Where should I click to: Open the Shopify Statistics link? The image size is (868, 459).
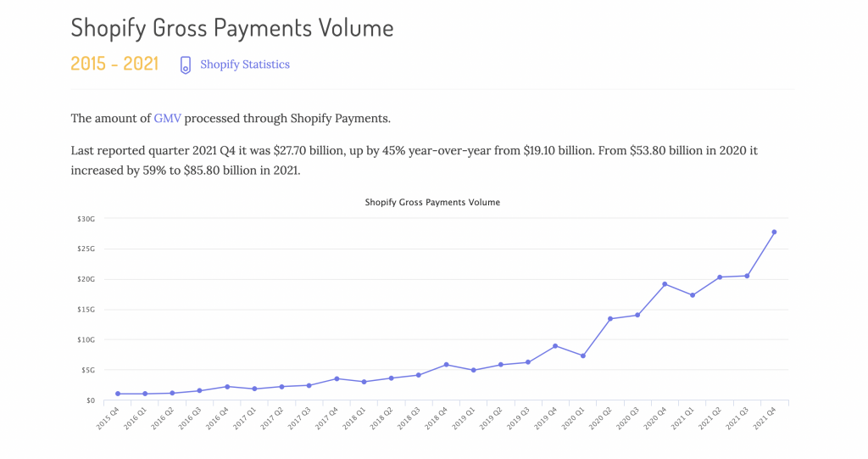coord(244,64)
